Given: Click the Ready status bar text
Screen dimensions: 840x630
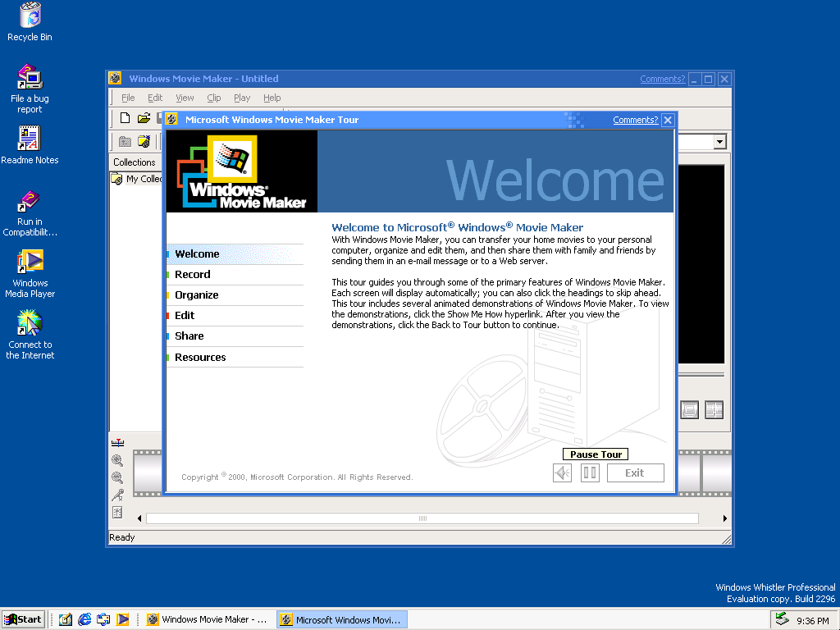Looking at the screenshot, I should (x=122, y=537).
